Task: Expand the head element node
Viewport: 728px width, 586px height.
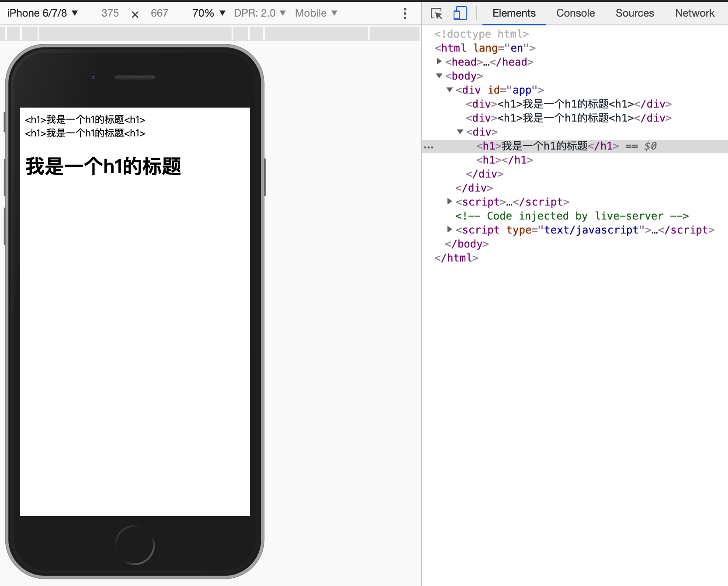Action: [439, 62]
